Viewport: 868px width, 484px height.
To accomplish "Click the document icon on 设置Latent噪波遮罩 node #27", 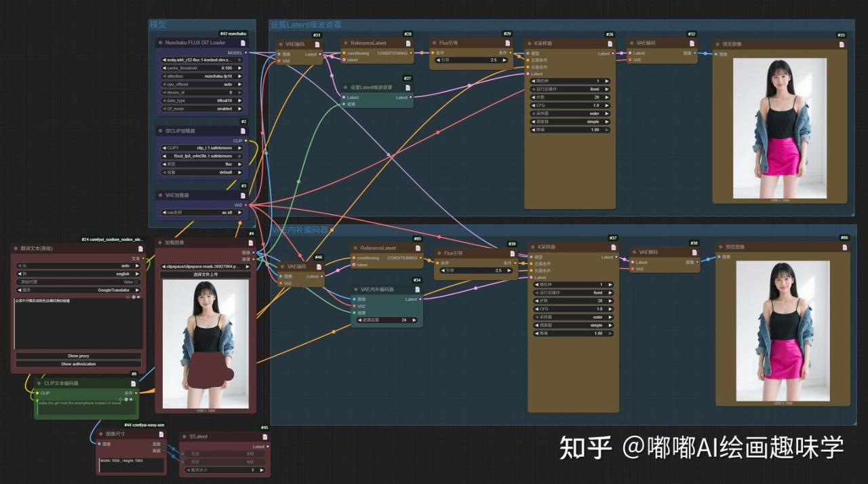I will [x=408, y=88].
